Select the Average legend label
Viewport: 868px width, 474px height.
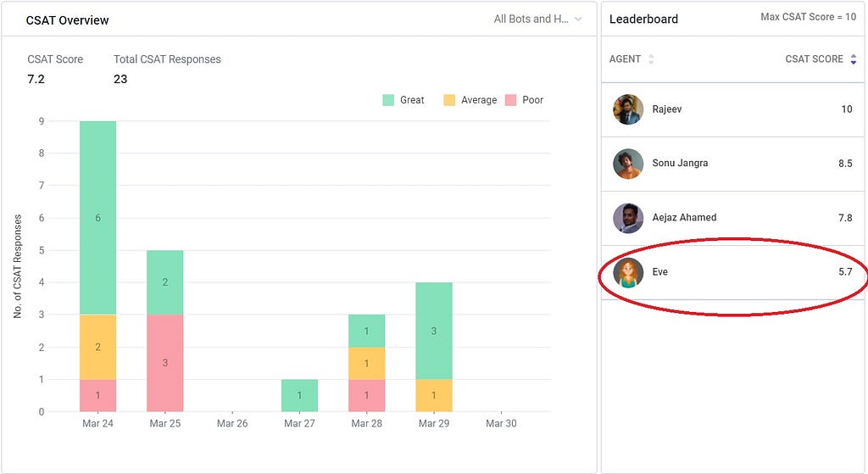point(479,100)
